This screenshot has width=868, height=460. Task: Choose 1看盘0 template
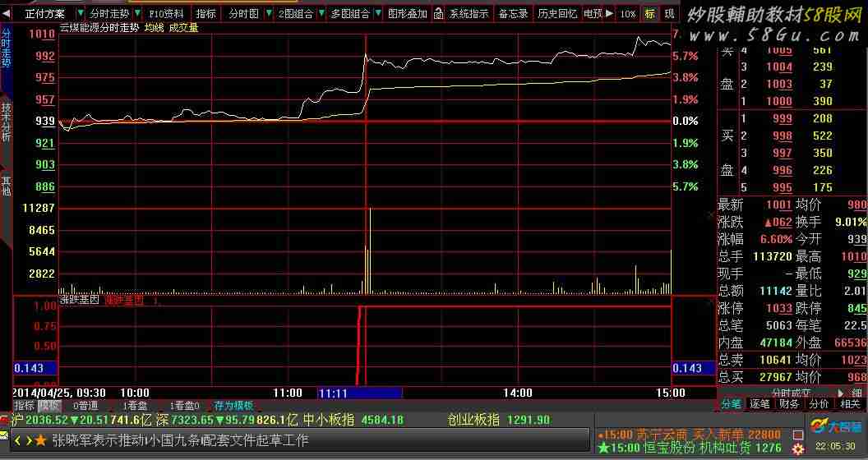coord(184,405)
